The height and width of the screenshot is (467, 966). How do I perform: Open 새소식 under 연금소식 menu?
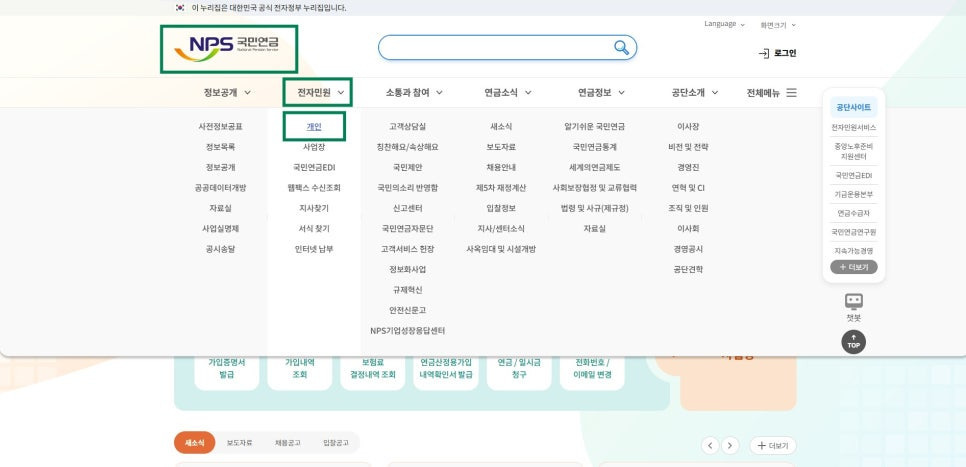click(x=501, y=127)
